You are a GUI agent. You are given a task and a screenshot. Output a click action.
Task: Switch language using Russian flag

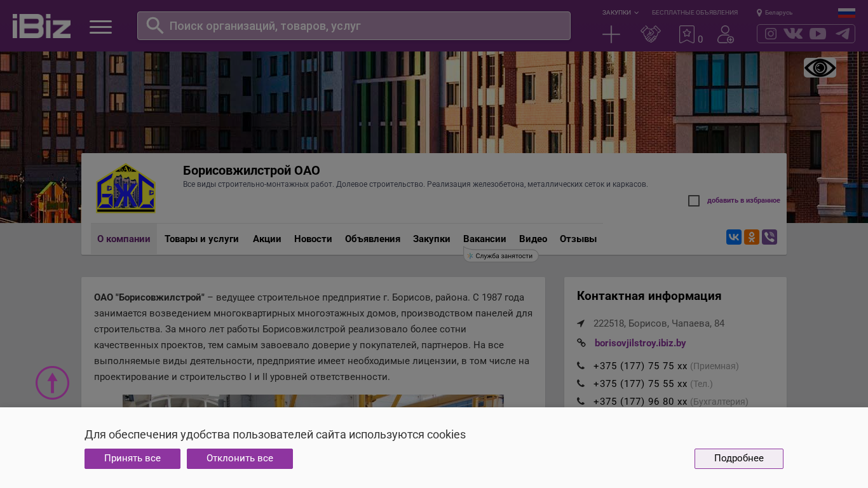click(846, 13)
